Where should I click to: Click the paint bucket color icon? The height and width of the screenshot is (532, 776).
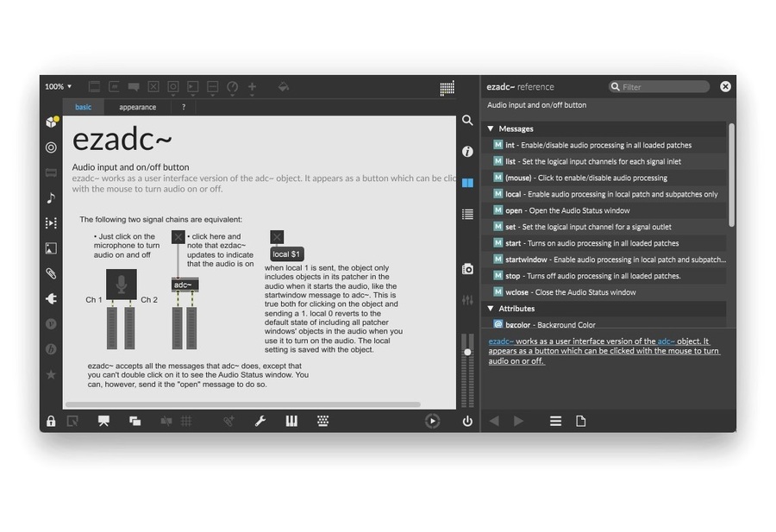pyautogui.click(x=284, y=87)
